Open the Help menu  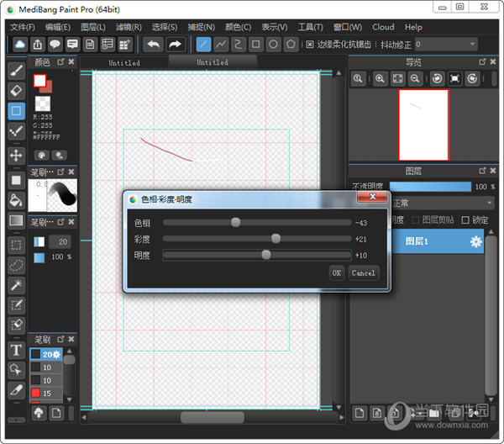pos(413,28)
